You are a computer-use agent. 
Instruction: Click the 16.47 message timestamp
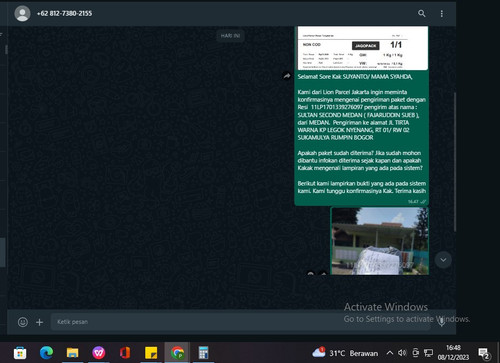413,202
